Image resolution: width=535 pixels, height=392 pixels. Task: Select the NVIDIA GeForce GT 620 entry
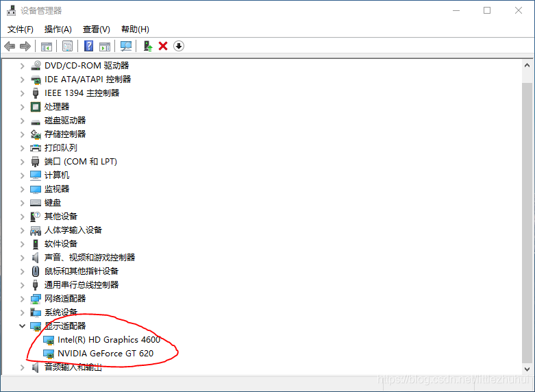coord(105,354)
